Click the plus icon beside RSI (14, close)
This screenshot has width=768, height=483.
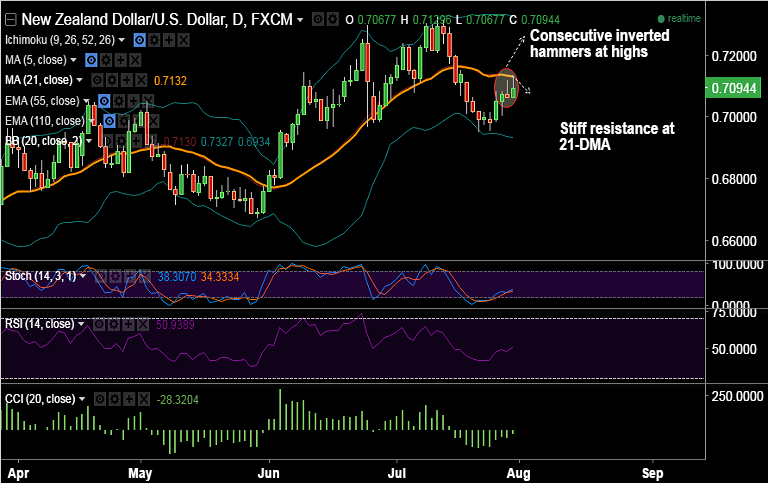point(128,324)
